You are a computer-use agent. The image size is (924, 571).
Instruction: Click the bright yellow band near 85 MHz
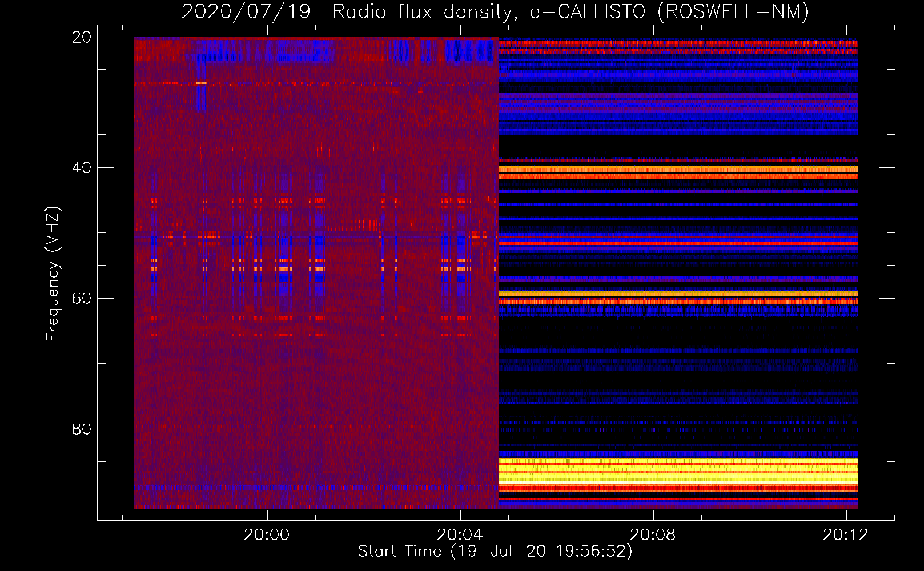coord(678,472)
